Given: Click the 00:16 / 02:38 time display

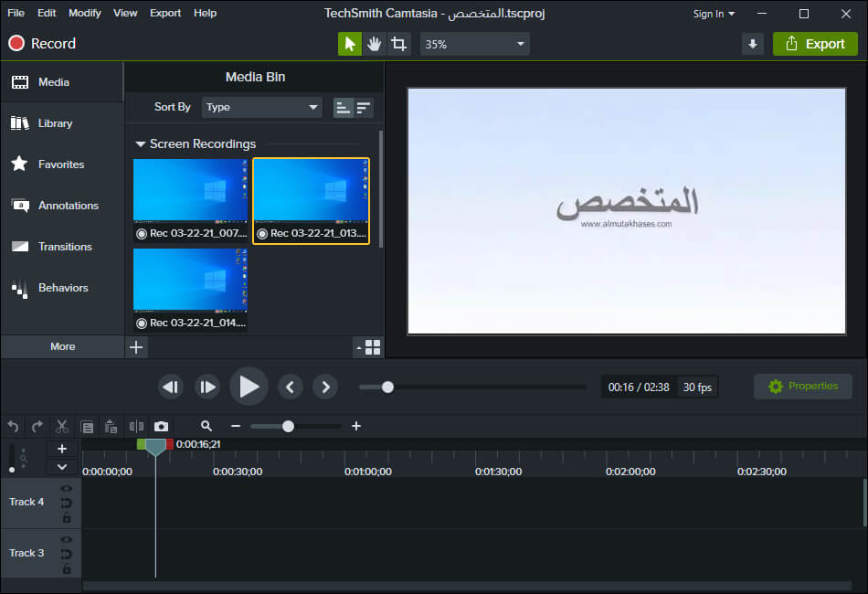Looking at the screenshot, I should click(639, 387).
